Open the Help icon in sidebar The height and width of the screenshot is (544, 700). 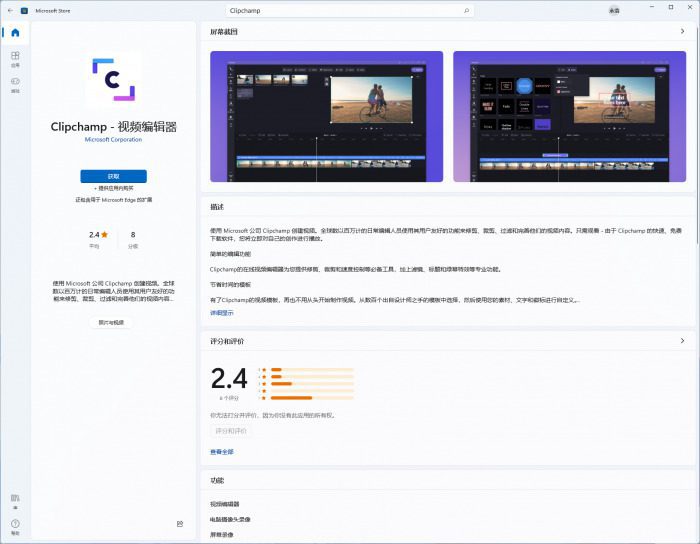[15, 527]
